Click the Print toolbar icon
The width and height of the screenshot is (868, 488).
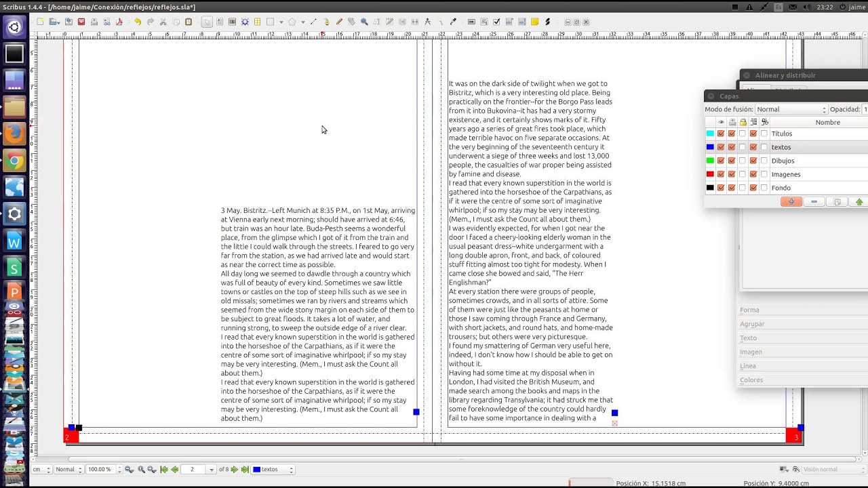click(94, 22)
